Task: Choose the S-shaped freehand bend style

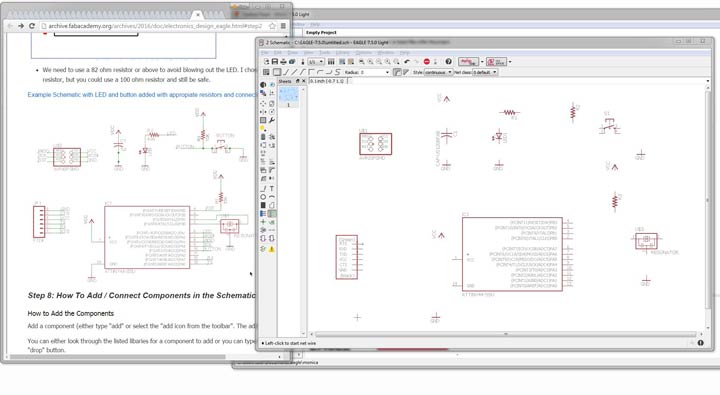Action: click(x=338, y=72)
